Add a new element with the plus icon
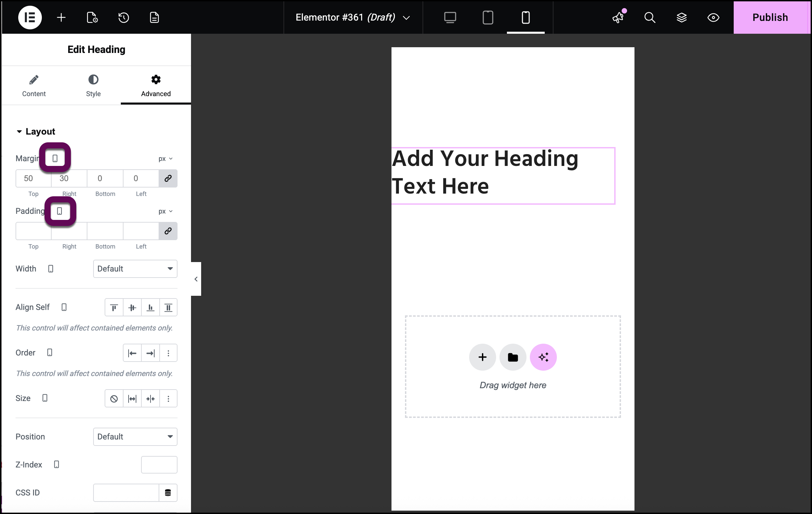The width and height of the screenshot is (812, 514). point(61,17)
